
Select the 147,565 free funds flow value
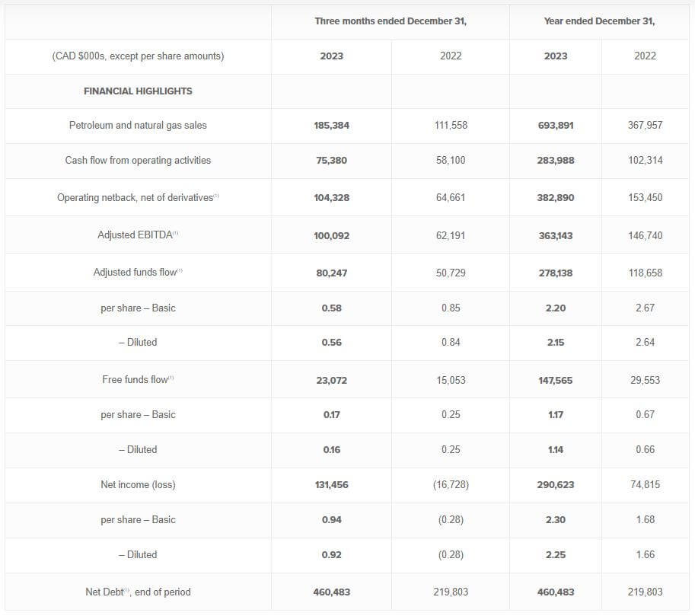pos(556,379)
